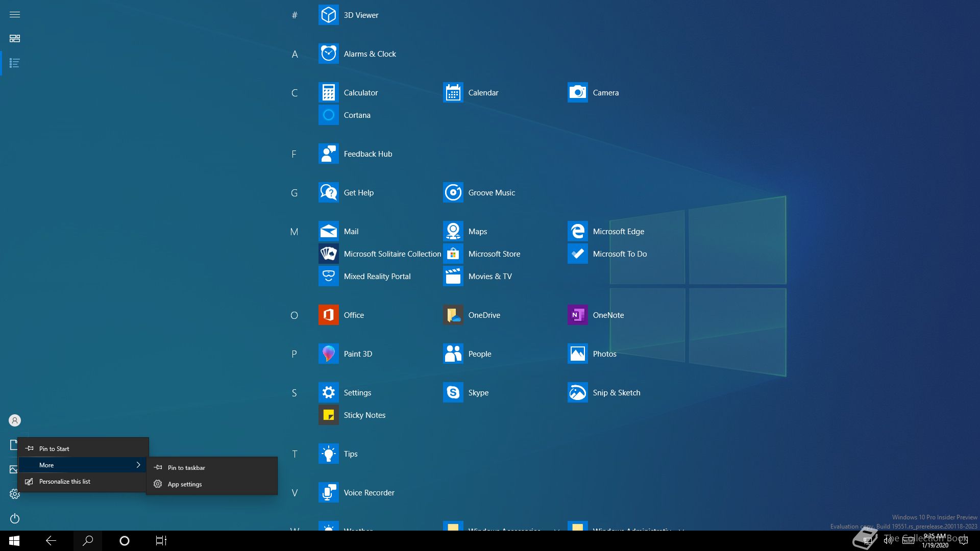Open Paint 3D icon

(328, 354)
